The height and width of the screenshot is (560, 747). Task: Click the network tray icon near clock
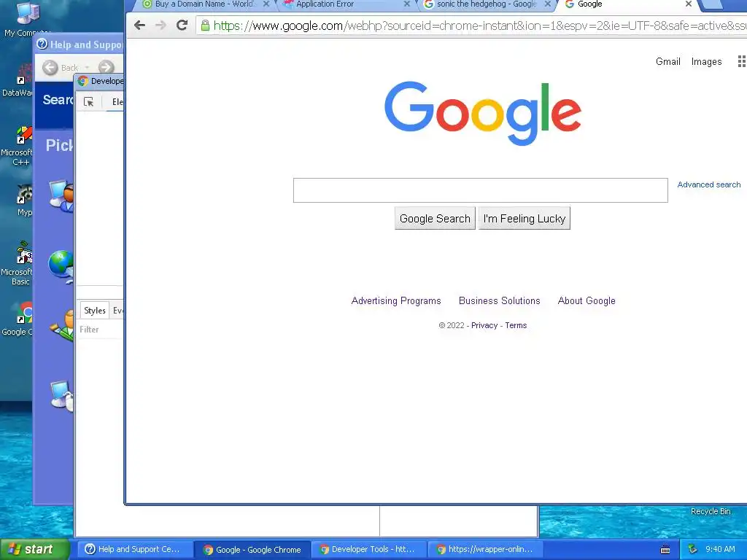pos(693,549)
